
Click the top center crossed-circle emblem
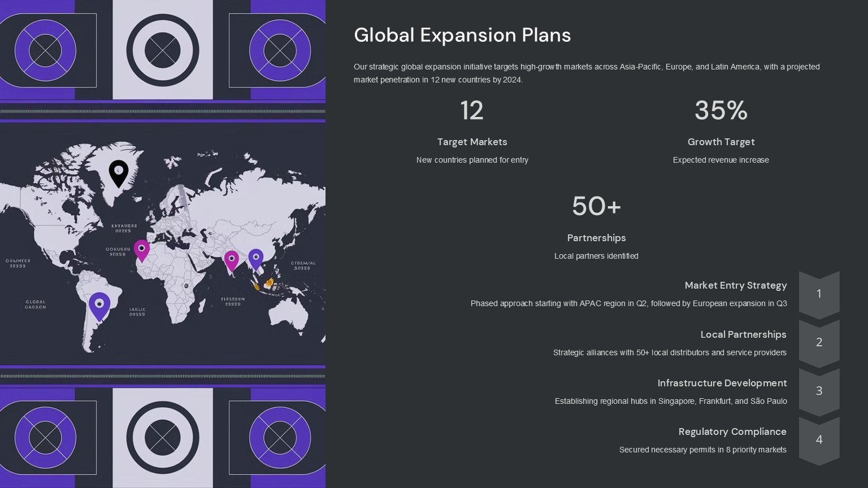coord(163,50)
